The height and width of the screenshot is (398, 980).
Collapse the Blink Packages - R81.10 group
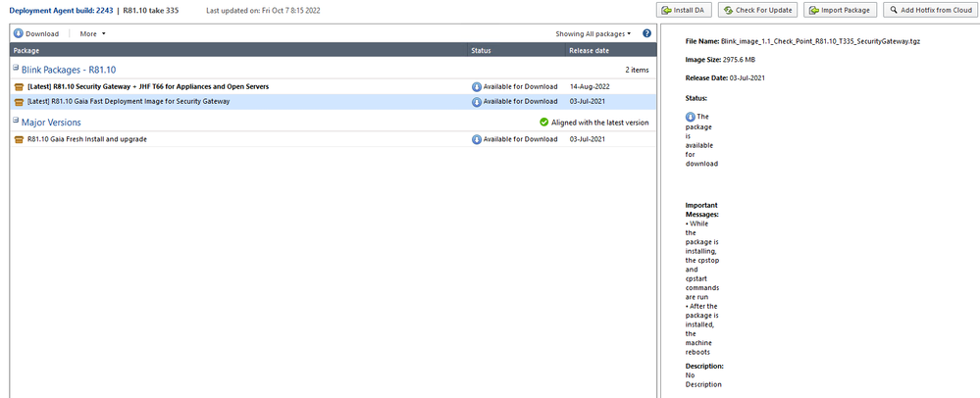click(16, 68)
